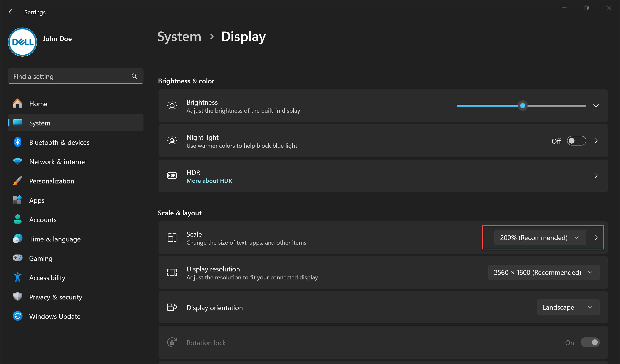Drag Brightness slider to adjust level

pos(523,106)
